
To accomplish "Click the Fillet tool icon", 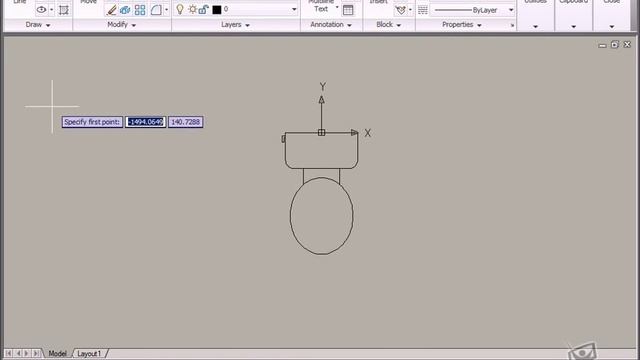I will click(156, 10).
